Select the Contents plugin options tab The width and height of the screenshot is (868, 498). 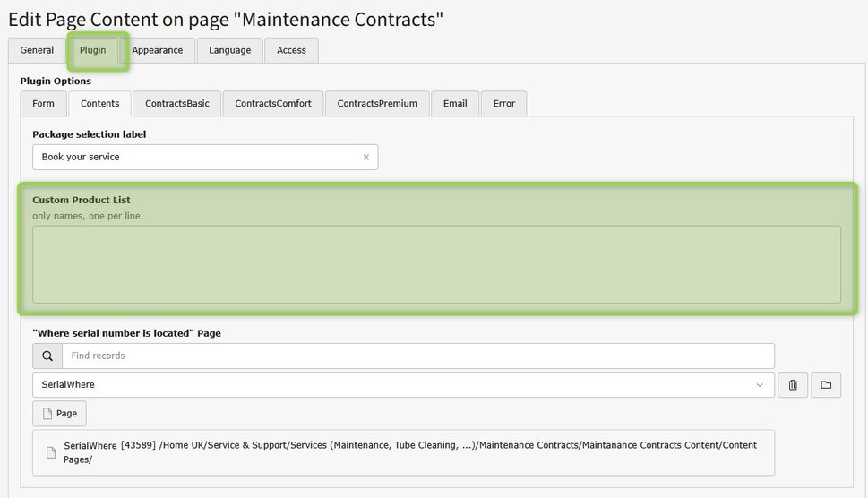[x=100, y=104]
